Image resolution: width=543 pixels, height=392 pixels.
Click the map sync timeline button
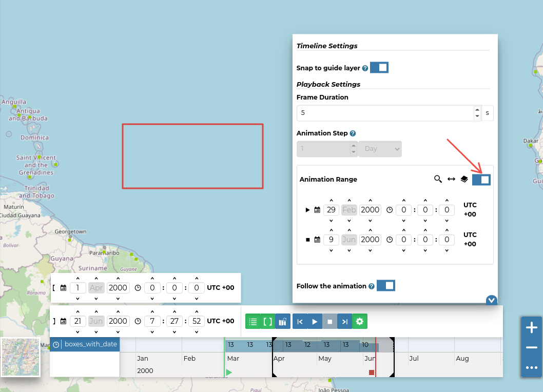coord(283,322)
